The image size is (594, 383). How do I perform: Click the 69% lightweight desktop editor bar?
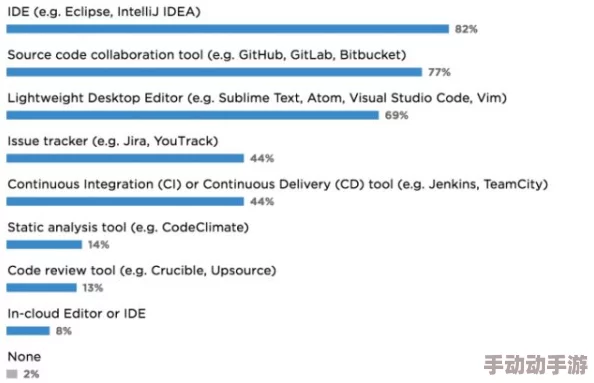click(x=192, y=115)
